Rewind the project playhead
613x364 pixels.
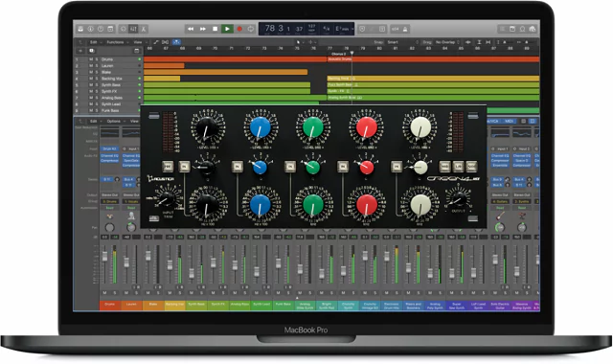(191, 29)
